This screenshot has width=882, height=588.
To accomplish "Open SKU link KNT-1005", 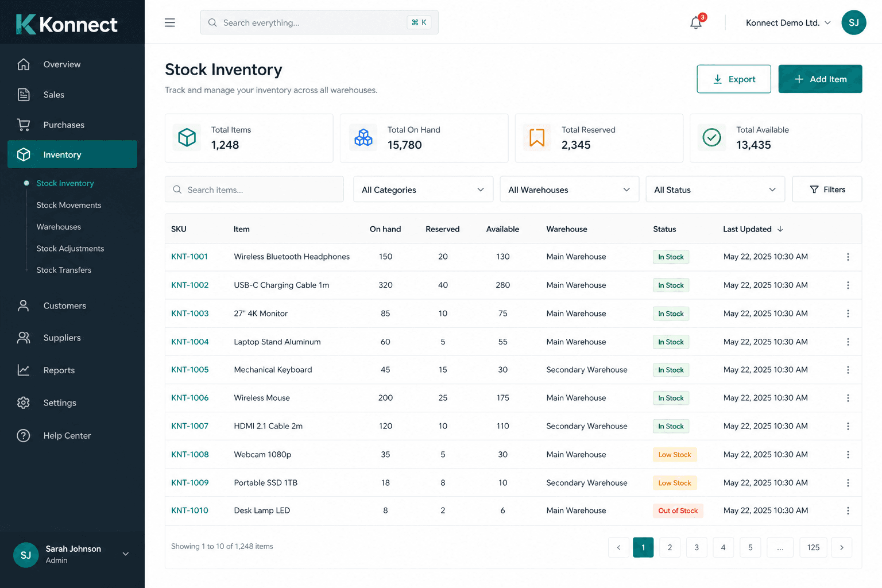I will pyautogui.click(x=190, y=370).
